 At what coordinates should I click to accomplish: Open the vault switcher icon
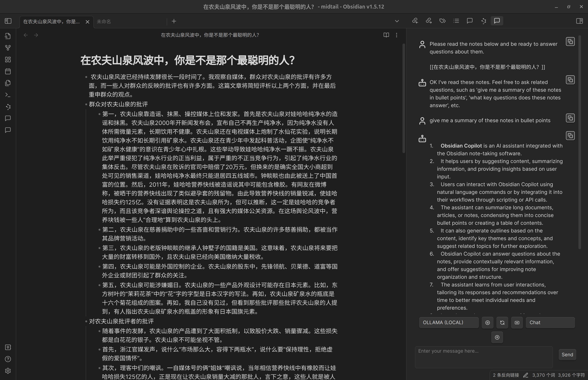click(8, 347)
